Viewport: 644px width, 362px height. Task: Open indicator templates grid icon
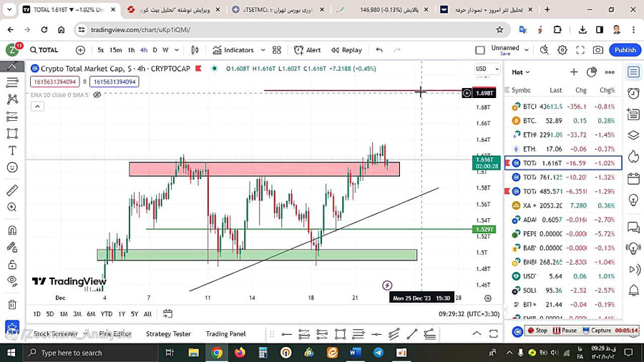pyautogui.click(x=277, y=50)
